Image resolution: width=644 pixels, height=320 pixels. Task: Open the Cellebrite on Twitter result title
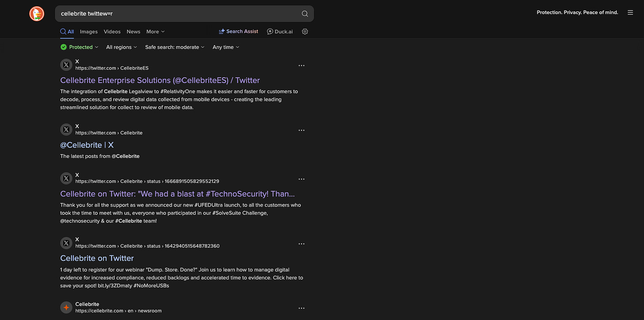[97, 258]
